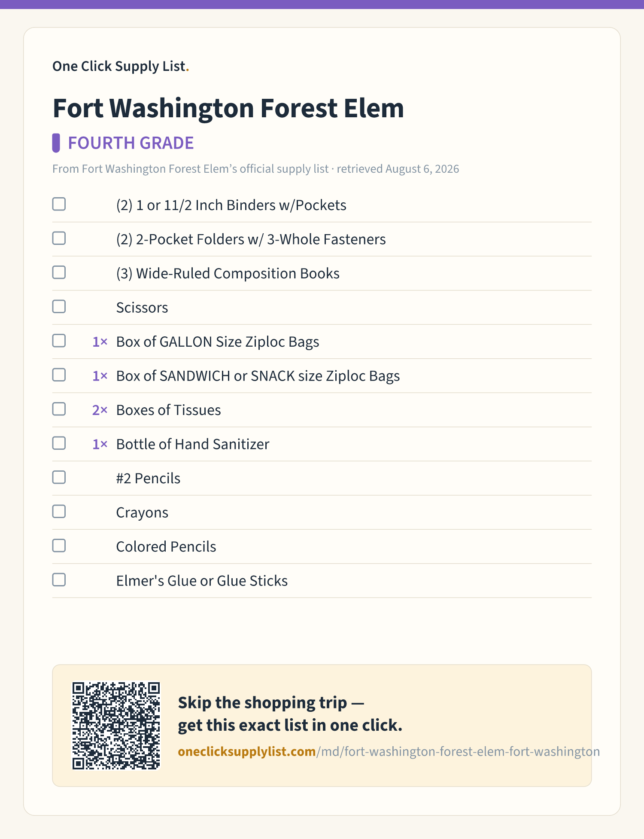This screenshot has height=839, width=644.
Task: Check off the Scissors item
Action: pos(59,306)
